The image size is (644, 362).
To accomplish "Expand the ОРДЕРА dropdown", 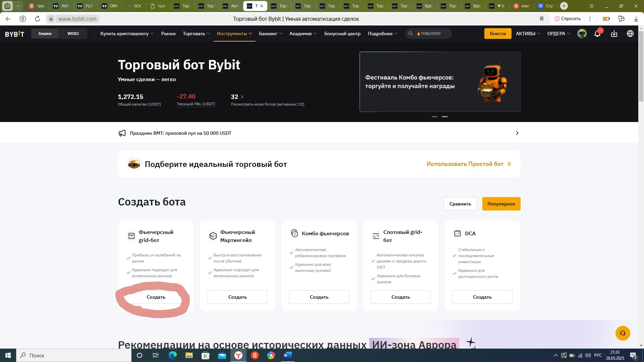I will (558, 34).
